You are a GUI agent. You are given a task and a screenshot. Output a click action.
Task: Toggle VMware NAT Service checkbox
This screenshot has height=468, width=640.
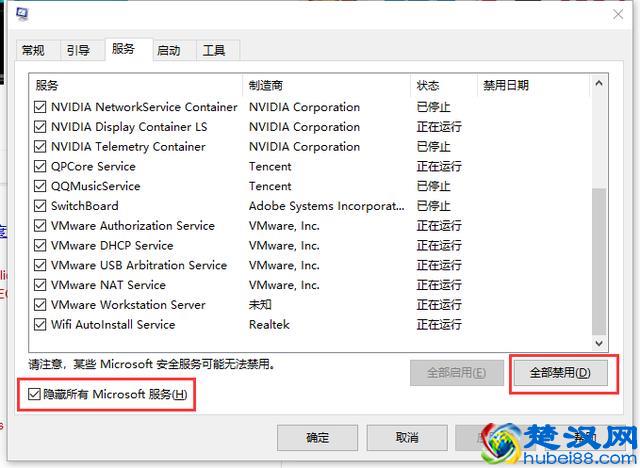[40, 285]
